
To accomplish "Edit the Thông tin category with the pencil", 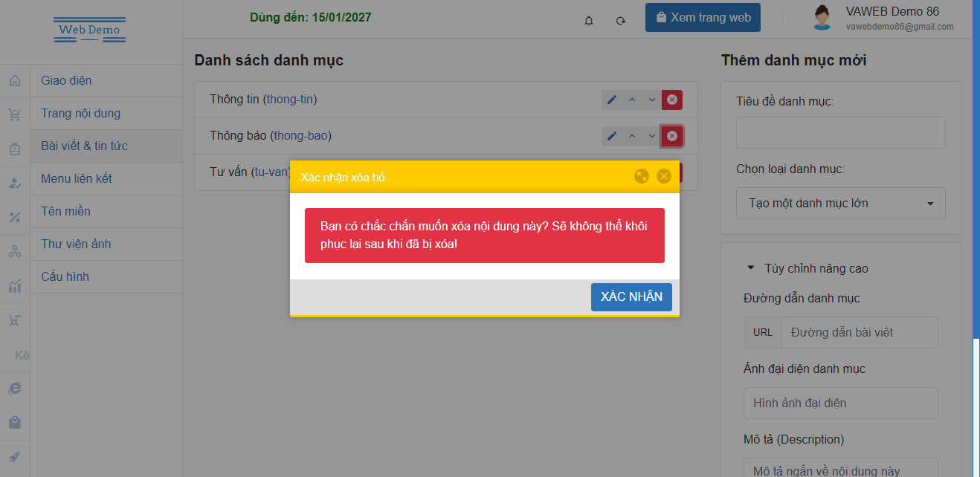I will 612,100.
